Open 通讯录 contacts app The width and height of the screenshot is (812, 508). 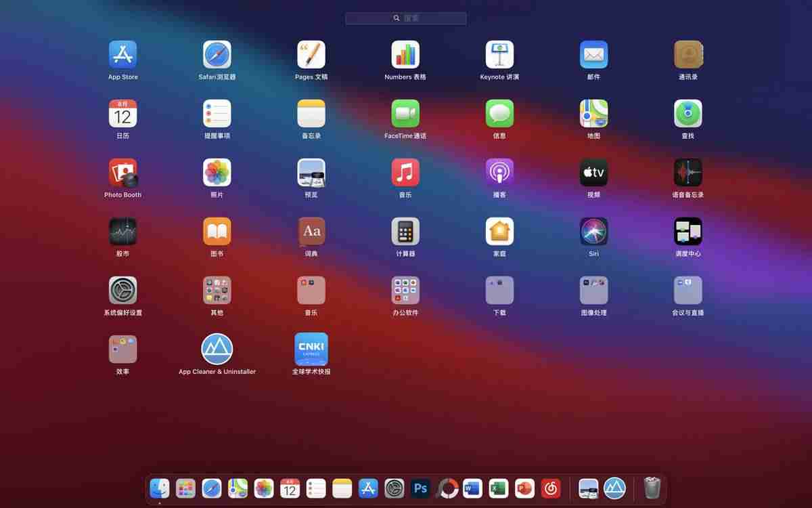tap(688, 55)
